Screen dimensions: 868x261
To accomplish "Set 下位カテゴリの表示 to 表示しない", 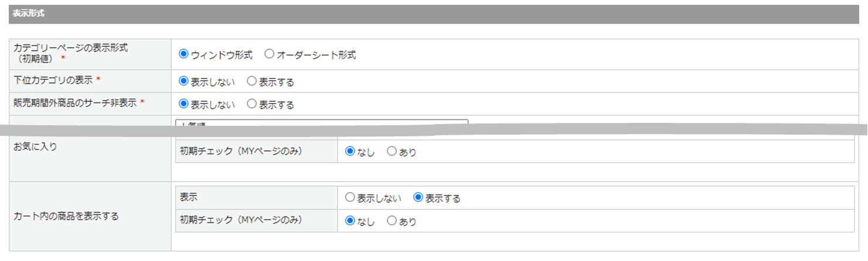I will pos(183,81).
